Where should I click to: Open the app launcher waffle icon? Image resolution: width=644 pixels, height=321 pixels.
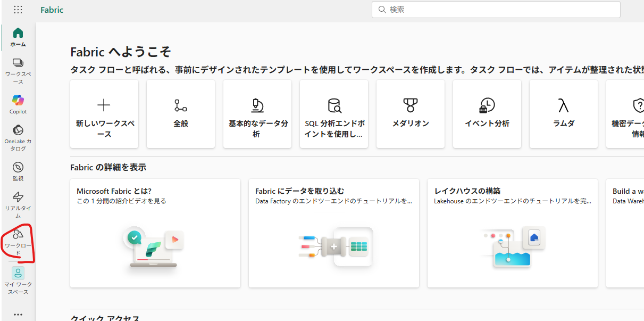18,10
